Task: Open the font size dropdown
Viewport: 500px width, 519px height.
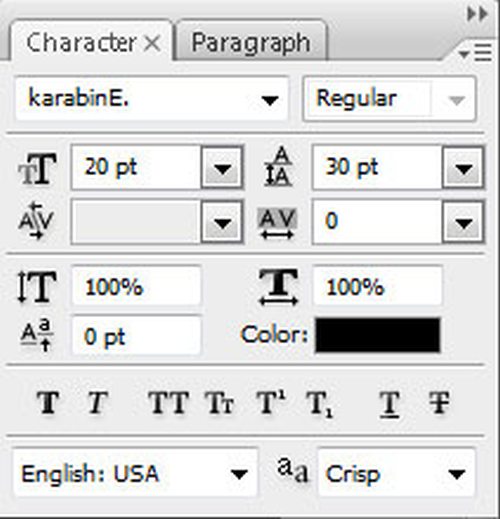Action: [x=222, y=167]
